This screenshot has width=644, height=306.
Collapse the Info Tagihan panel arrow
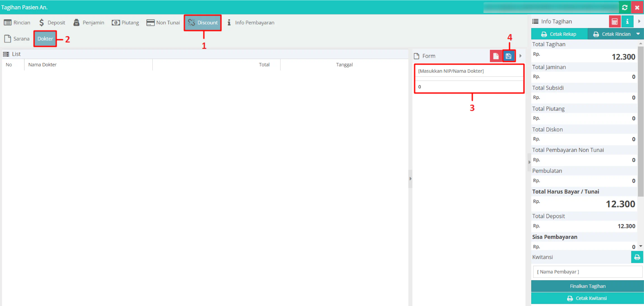point(639,21)
